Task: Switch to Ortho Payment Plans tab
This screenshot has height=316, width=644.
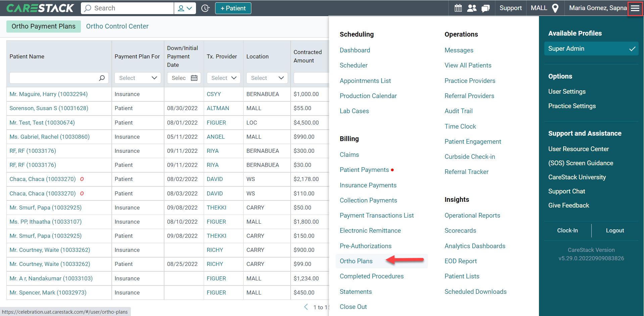Action: 44,26
